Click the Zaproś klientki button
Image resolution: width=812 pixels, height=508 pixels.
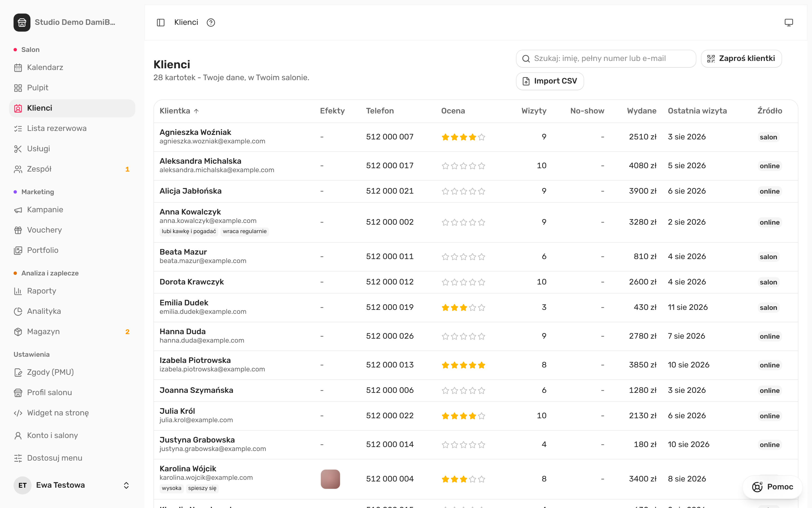point(741,58)
